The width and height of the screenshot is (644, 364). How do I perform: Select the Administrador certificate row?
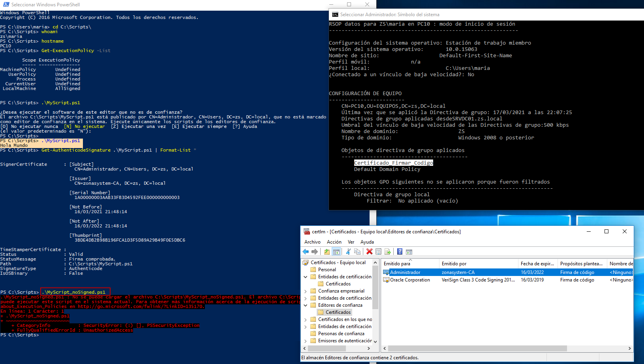click(508, 272)
